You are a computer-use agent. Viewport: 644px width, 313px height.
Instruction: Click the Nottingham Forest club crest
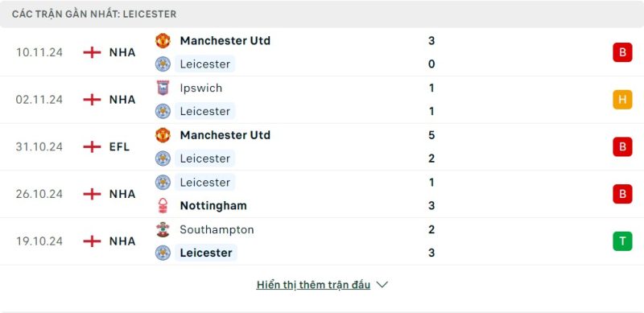[163, 205]
